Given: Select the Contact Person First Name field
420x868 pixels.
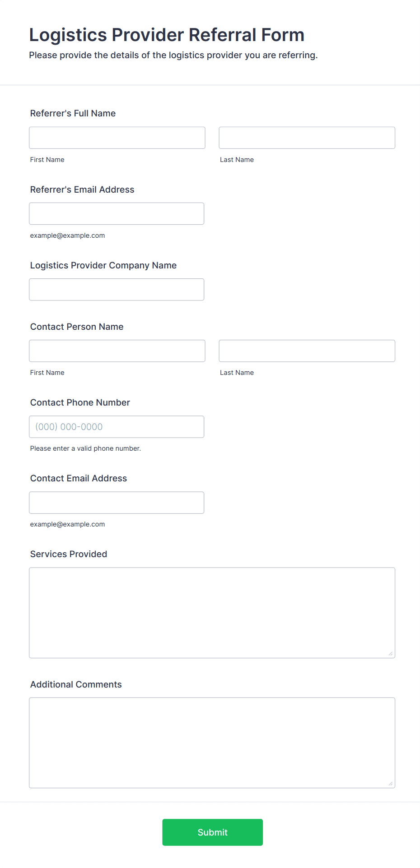Looking at the screenshot, I should (x=117, y=351).
